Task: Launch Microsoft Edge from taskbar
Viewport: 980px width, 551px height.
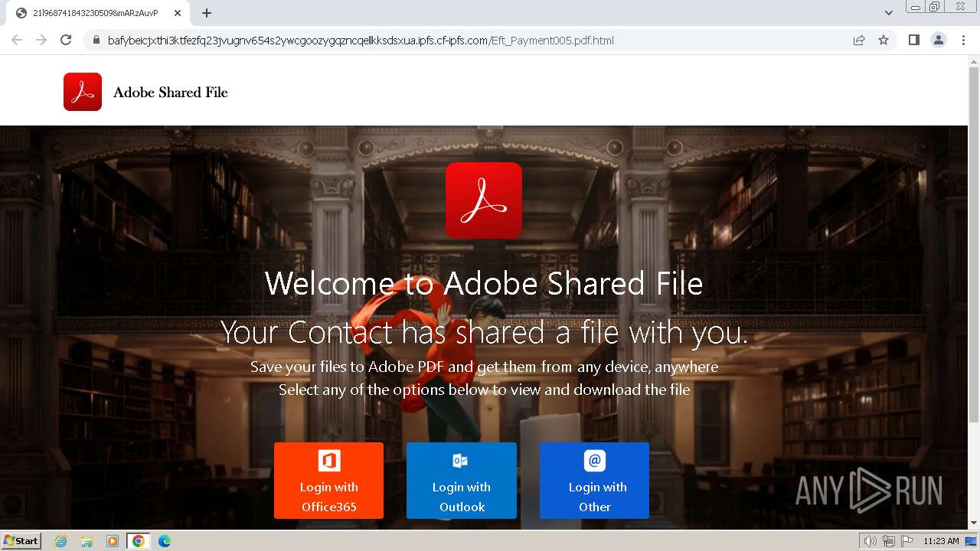Action: click(x=165, y=541)
